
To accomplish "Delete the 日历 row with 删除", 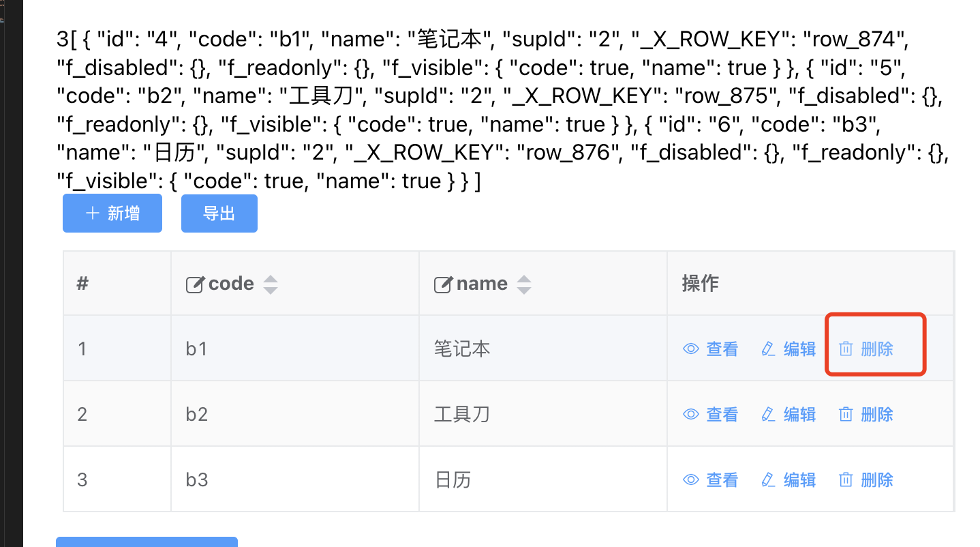I will click(x=866, y=480).
